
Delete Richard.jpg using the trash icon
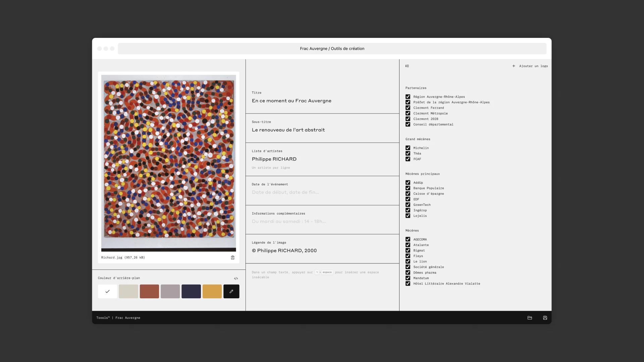pyautogui.click(x=232, y=257)
